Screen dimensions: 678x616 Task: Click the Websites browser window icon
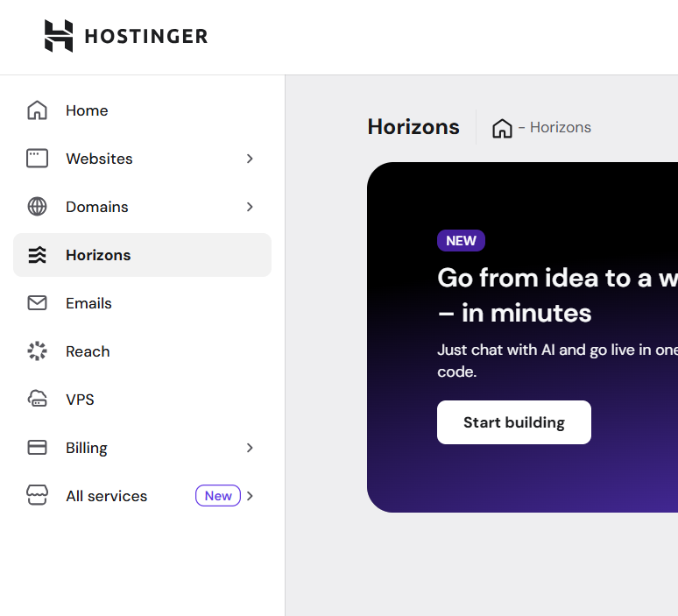pos(37,159)
